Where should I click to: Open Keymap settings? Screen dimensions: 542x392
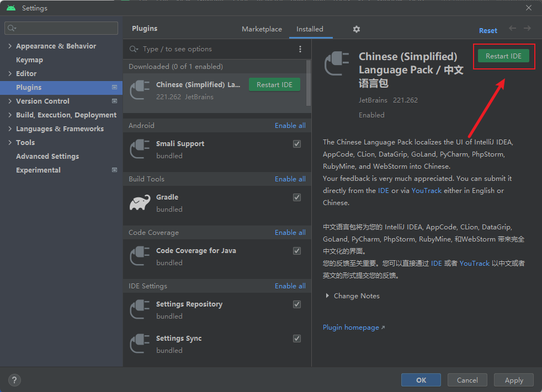click(29, 60)
